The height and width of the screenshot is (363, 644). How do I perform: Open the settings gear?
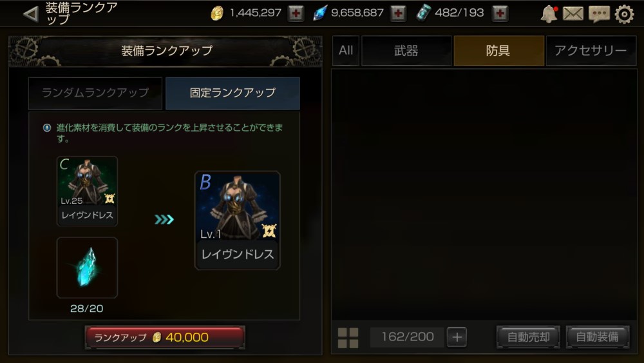point(624,14)
